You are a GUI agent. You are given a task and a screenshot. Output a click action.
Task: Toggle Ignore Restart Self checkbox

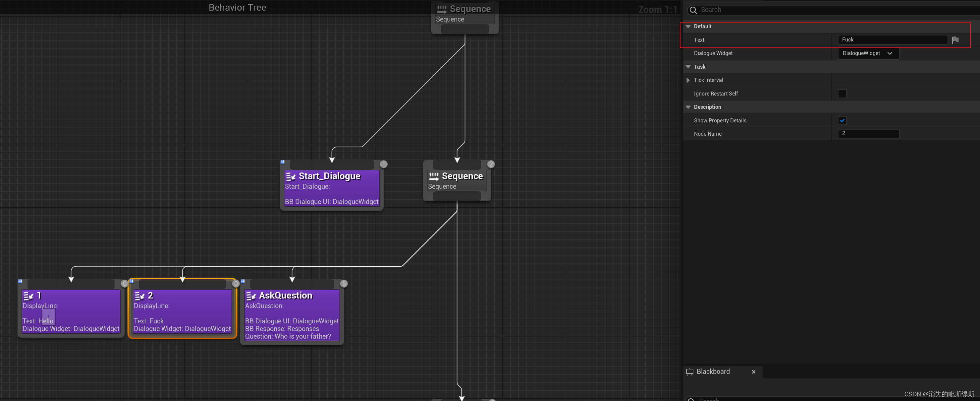tap(842, 93)
